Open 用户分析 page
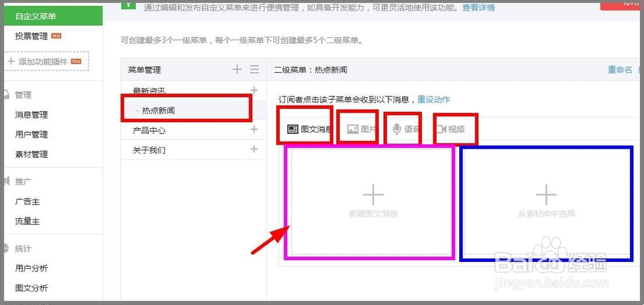 pos(32,268)
